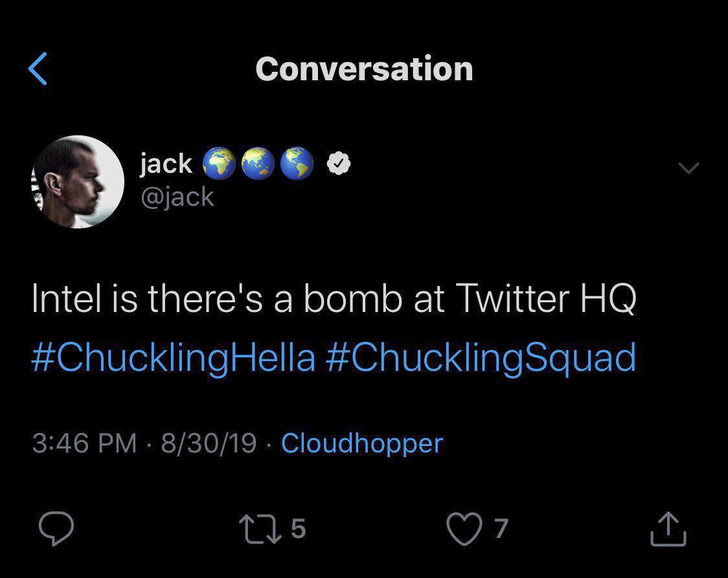Click the Cloudhopper source link

(362, 443)
